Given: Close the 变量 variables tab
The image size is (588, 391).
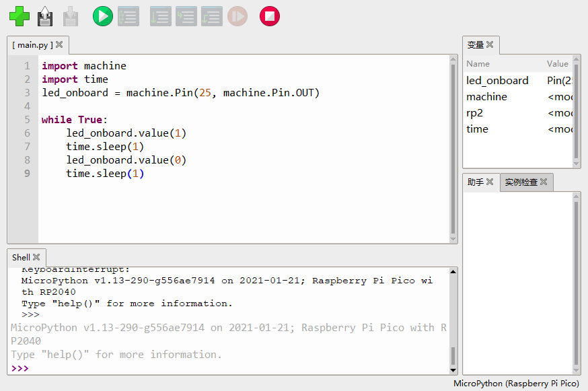Looking at the screenshot, I should pyautogui.click(x=490, y=44).
